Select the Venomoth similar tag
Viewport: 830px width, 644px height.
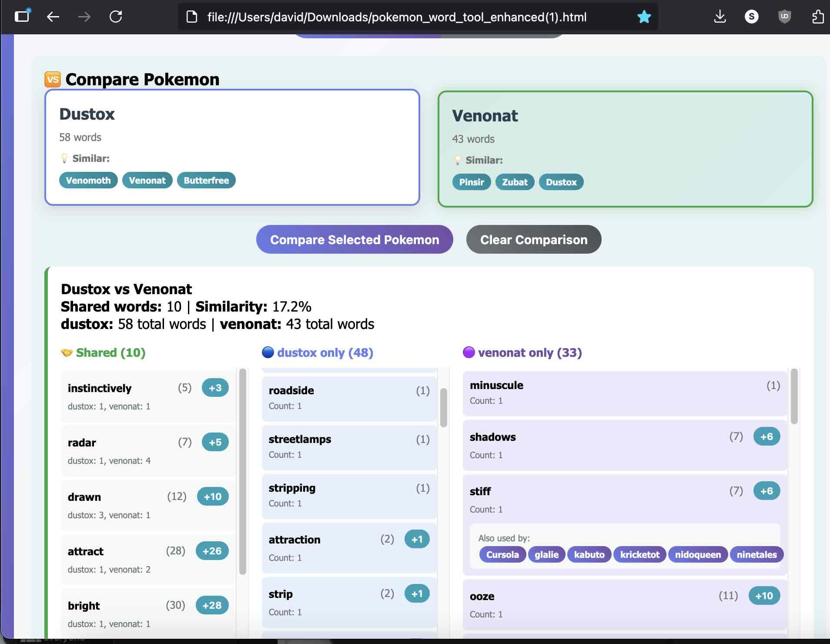[x=88, y=180]
